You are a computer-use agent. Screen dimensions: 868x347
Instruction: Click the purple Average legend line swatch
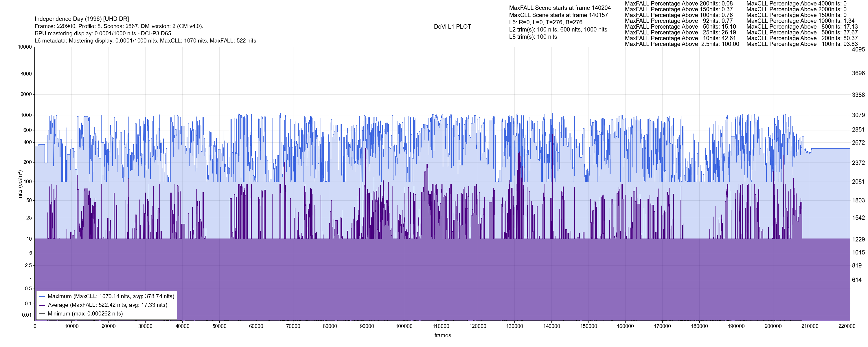tap(42, 305)
